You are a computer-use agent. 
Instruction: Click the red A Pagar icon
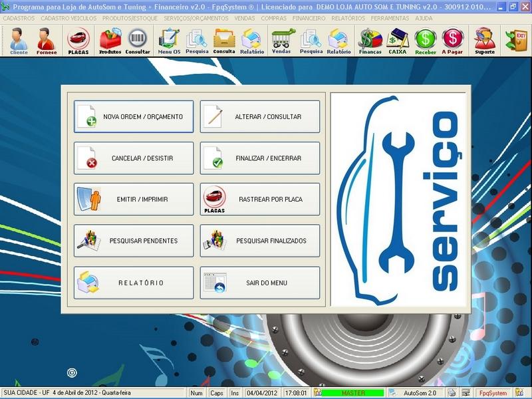tap(452, 41)
